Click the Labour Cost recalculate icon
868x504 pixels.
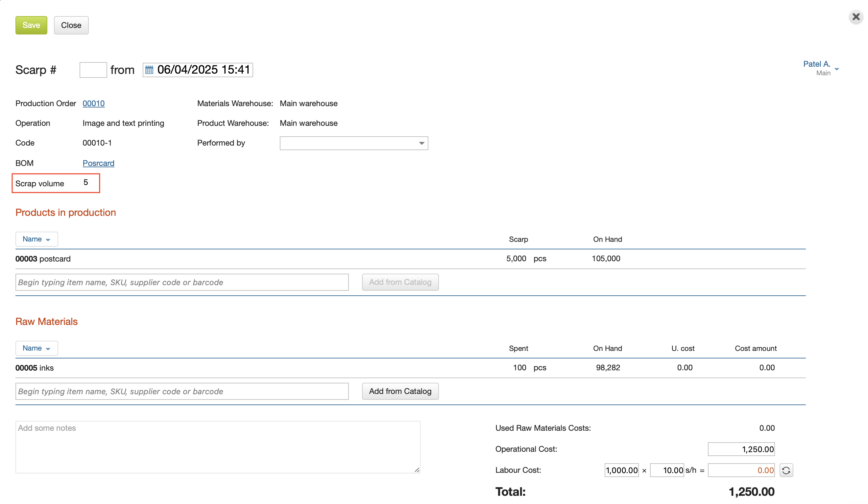786,470
